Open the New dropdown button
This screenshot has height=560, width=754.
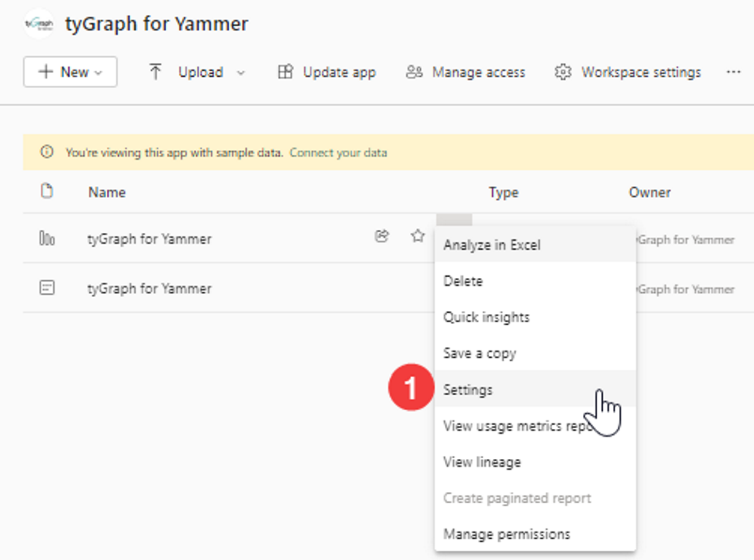coord(70,72)
